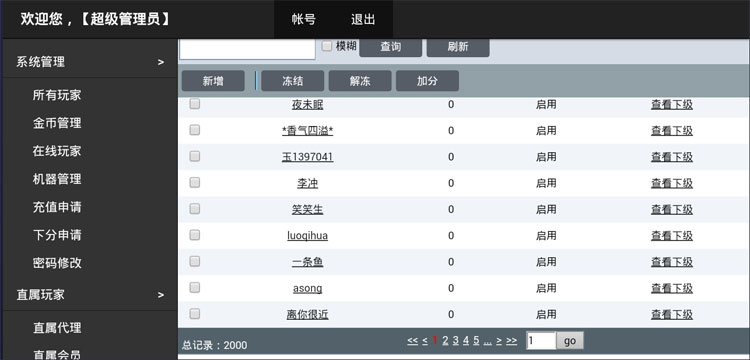
Task: Click 退出 to log out
Action: tap(363, 20)
